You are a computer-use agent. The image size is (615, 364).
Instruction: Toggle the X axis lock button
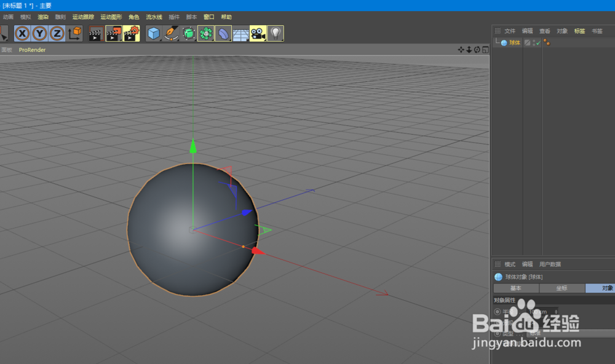pyautogui.click(x=22, y=33)
